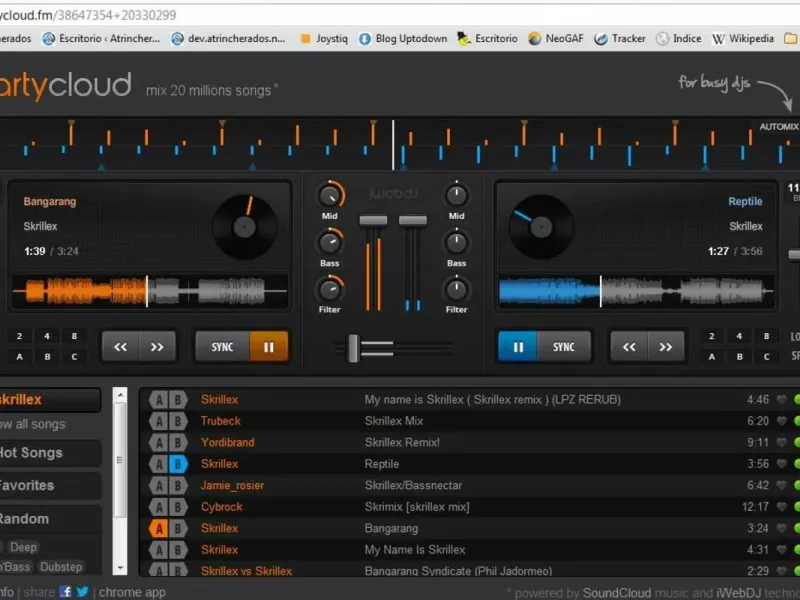Select loop length 2 on right deck
800x600 pixels.
(x=712, y=336)
